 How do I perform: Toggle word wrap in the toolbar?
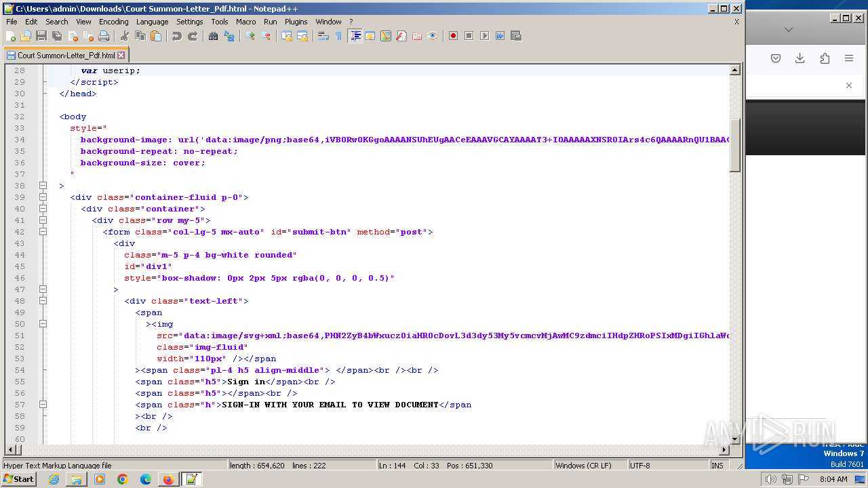[x=323, y=36]
